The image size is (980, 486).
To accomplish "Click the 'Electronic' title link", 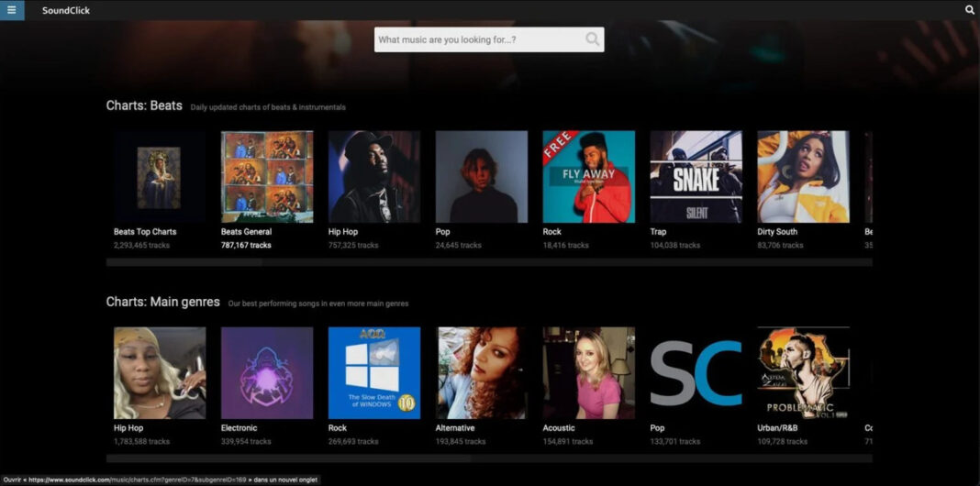I will point(239,428).
